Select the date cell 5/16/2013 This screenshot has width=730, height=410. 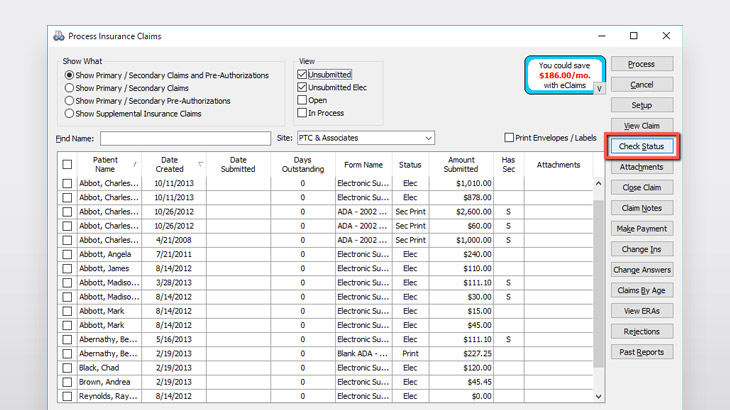point(174,339)
